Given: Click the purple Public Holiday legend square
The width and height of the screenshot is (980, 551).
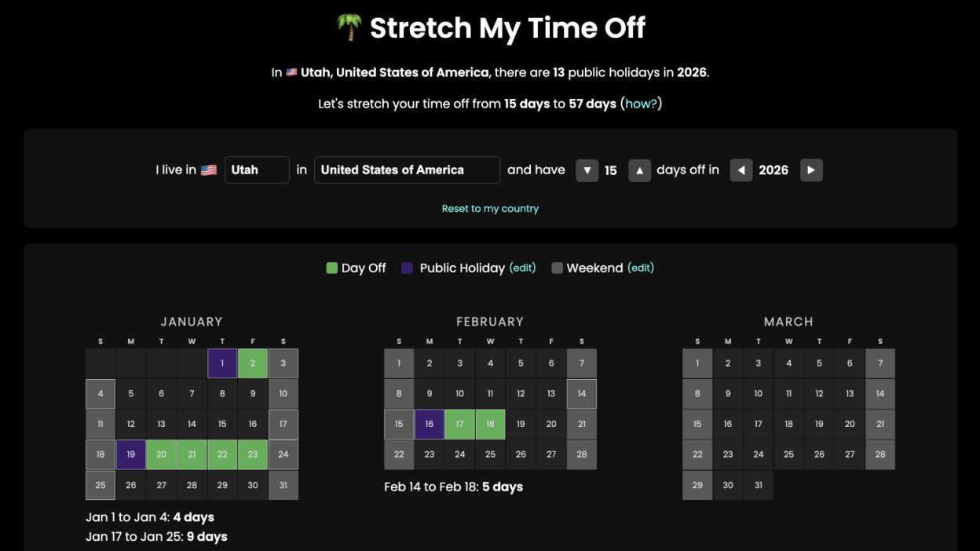Looking at the screenshot, I should (407, 268).
